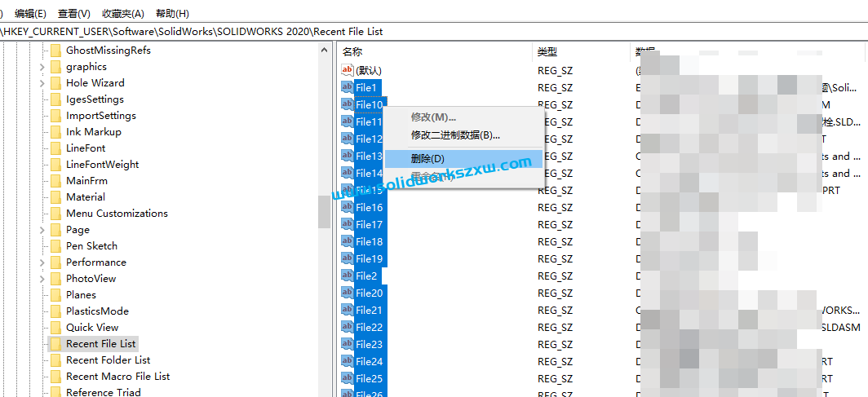The height and width of the screenshot is (397, 868).
Task: Select the ImportSettings folder icon
Action: pos(55,116)
